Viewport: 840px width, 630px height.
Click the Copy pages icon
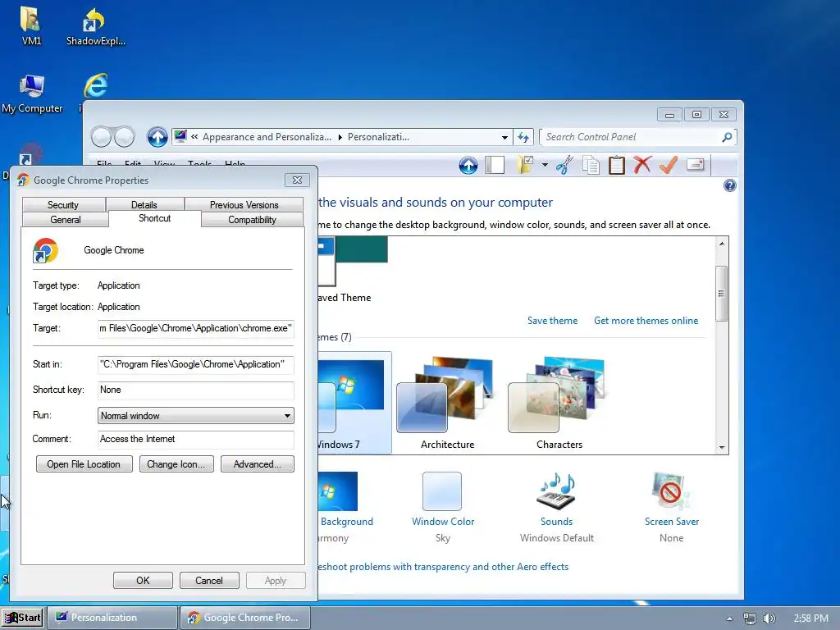pos(591,165)
